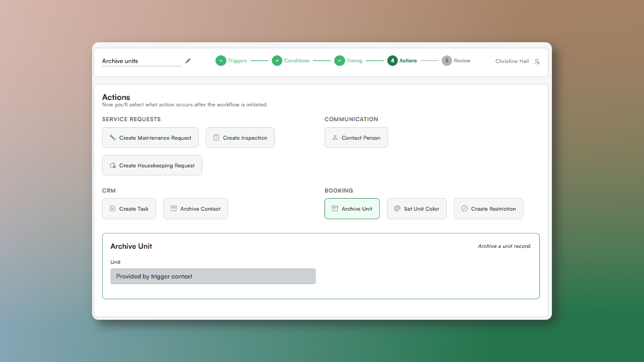644x362 pixels.
Task: Click the pencil edit icon beside workflow name
Action: pos(188,61)
